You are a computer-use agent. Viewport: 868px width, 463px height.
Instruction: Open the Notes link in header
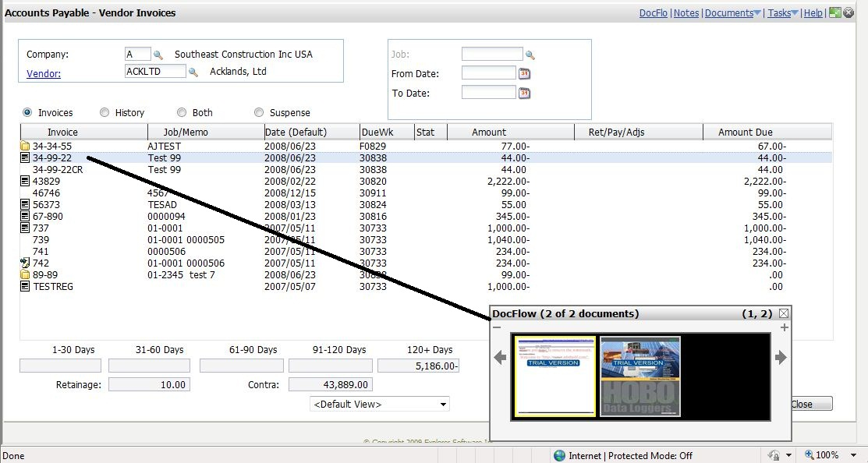(686, 12)
